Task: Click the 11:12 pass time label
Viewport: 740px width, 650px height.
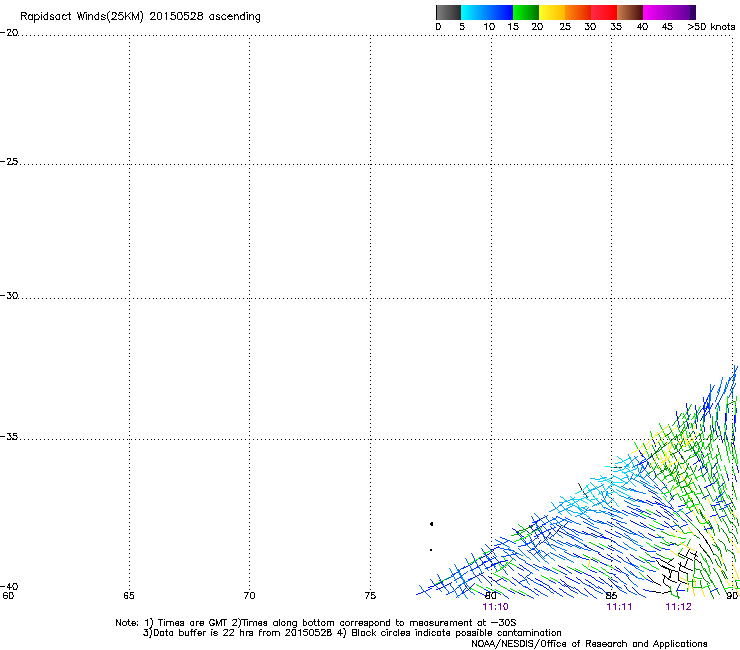Action: [678, 607]
